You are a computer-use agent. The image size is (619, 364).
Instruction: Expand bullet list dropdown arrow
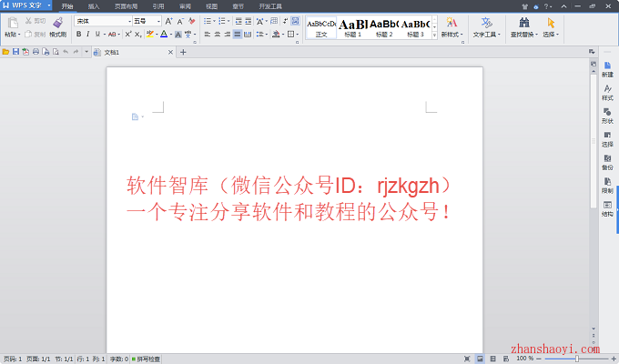(x=214, y=21)
